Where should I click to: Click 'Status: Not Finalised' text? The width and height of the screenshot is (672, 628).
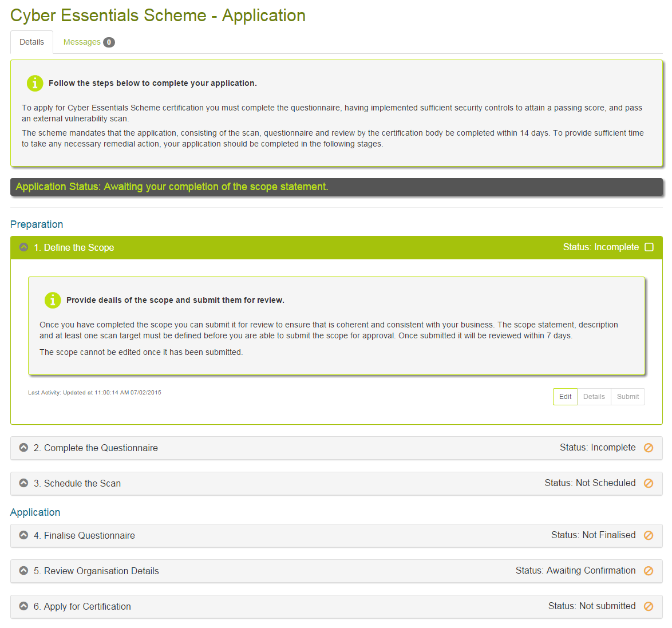pos(594,535)
